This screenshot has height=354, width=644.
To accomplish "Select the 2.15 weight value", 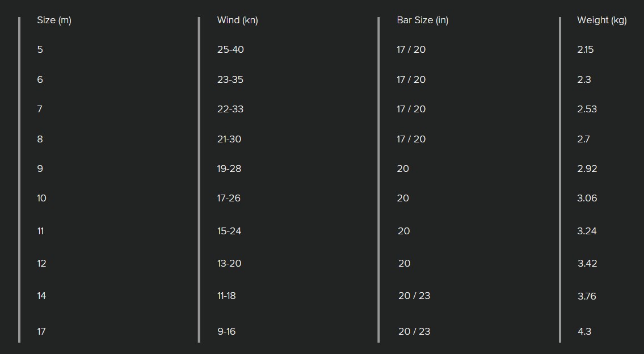I will point(585,50).
